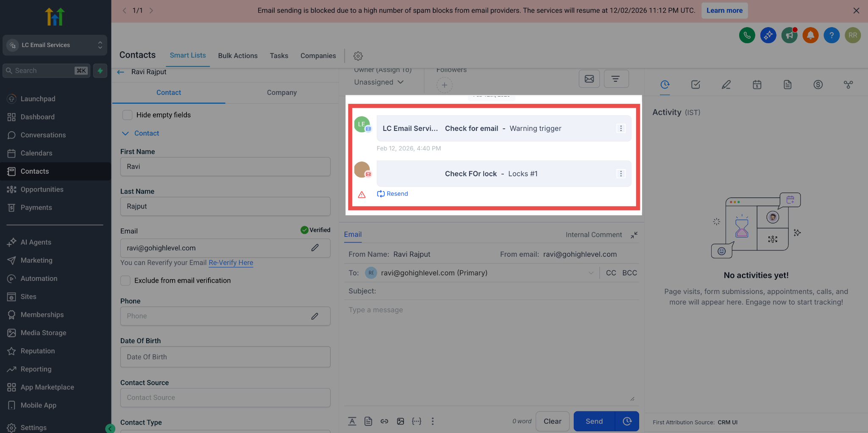The image size is (868, 433).
Task: Open the Tasks checkbox icon in the right panel
Action: 696,85
